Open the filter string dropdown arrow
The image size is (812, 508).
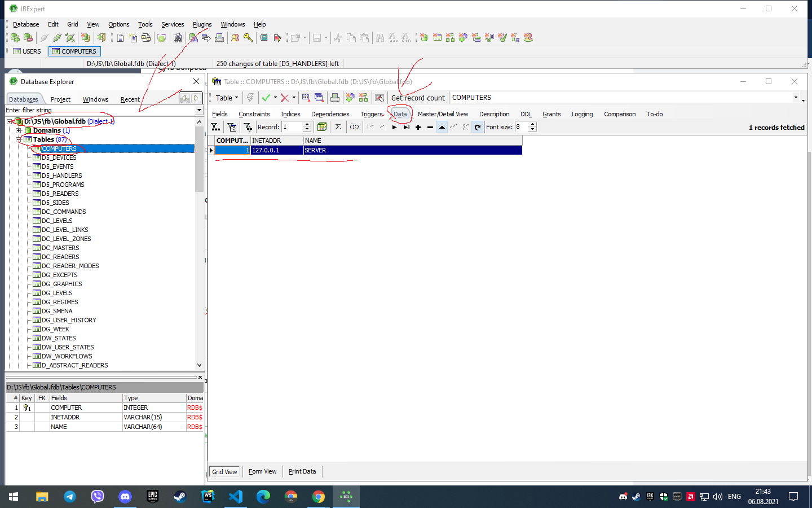pos(199,110)
